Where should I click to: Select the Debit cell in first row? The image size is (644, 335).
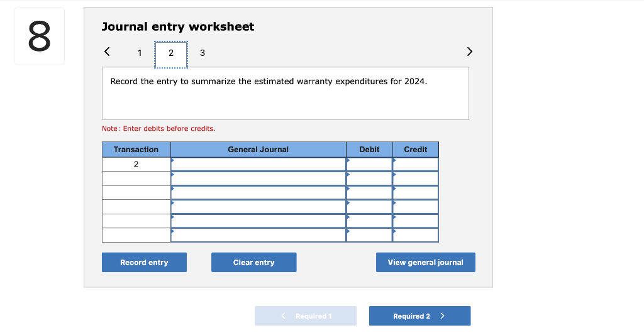(x=369, y=164)
